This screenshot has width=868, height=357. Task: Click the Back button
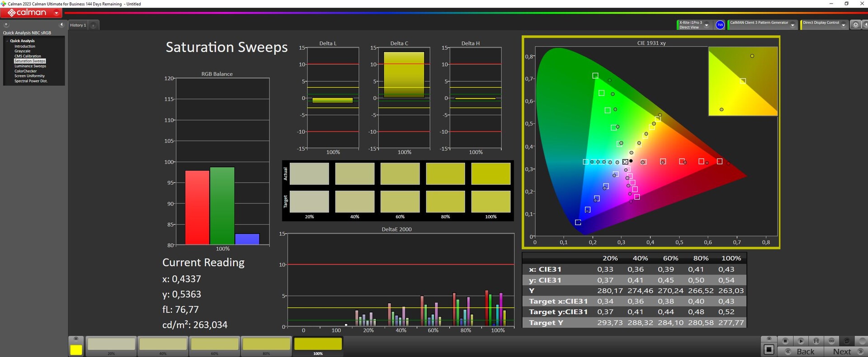(x=805, y=352)
